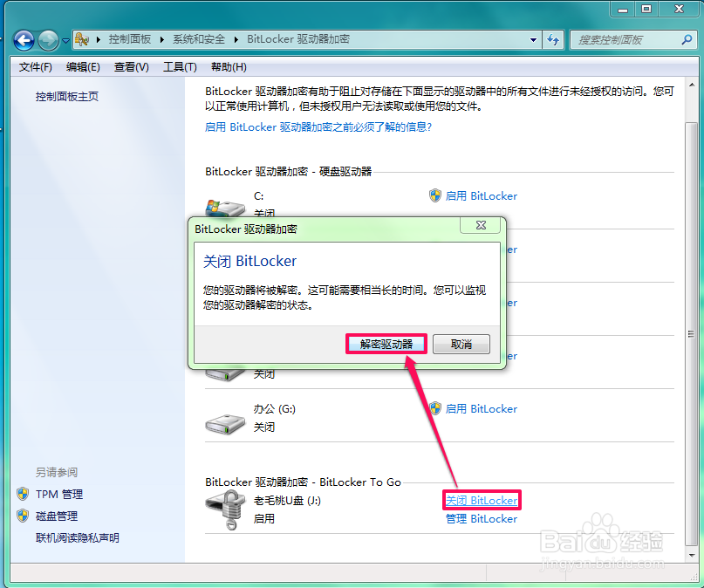704x588 pixels.
Task: Click the shield icon next to TPM 管理
Action: pyautogui.click(x=23, y=494)
